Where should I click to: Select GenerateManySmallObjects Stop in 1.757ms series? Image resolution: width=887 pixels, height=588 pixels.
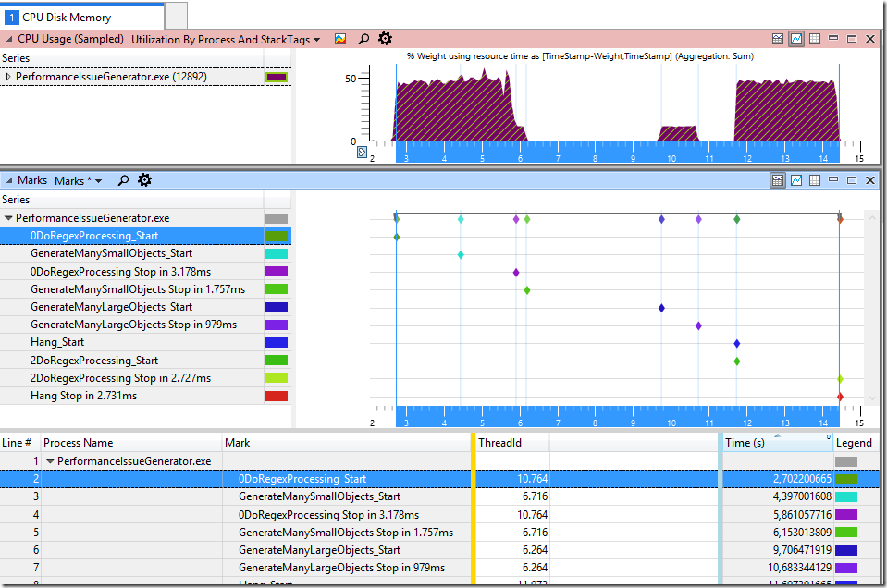(145, 288)
